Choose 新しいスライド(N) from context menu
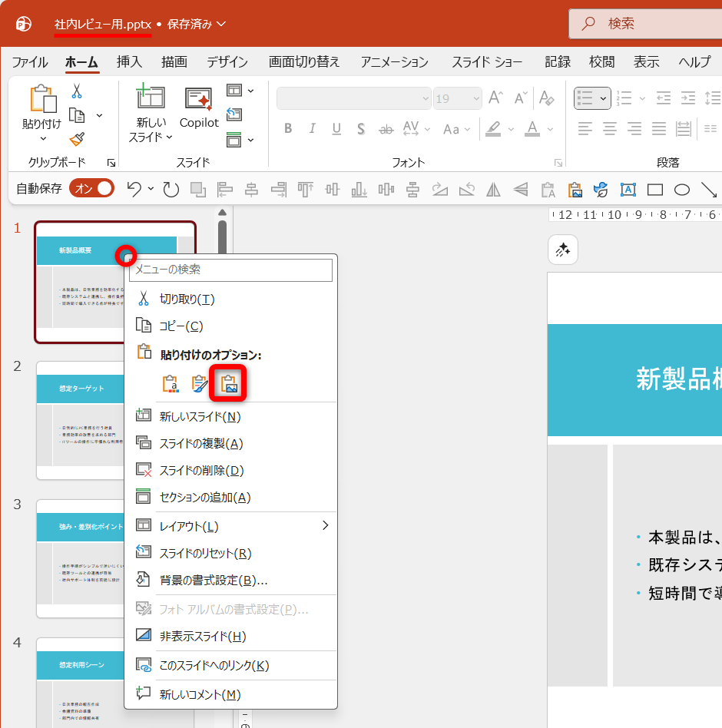The height and width of the screenshot is (728, 722). coord(230,416)
